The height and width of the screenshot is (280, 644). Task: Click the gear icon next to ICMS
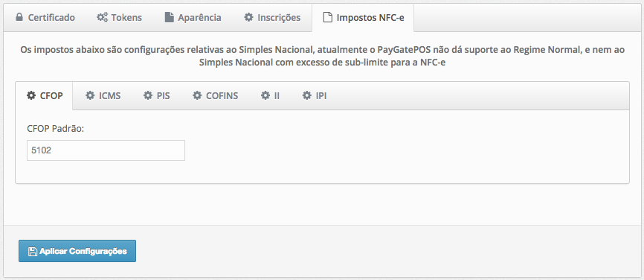tap(90, 95)
